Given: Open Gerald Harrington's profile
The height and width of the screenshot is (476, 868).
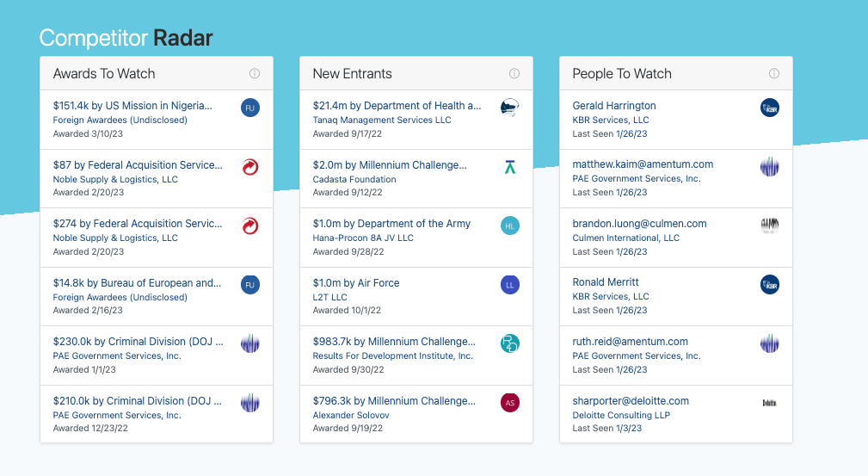Looking at the screenshot, I should click(x=614, y=106).
